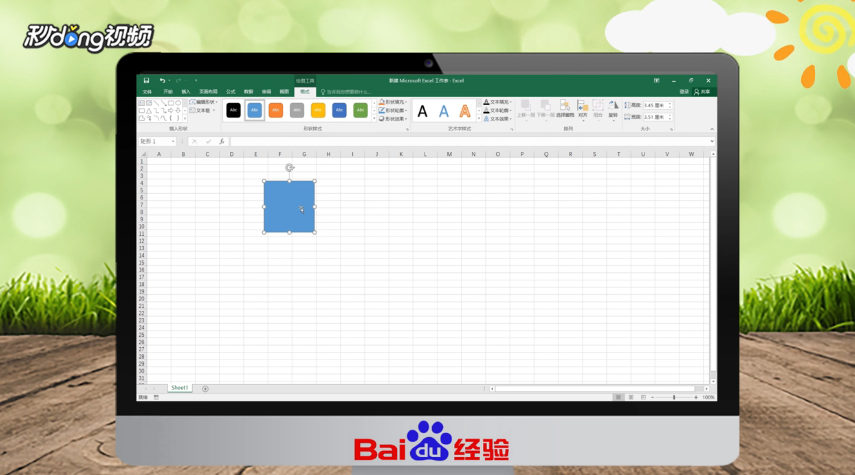The height and width of the screenshot is (475, 855).
Task: Select the rectangle shape in first gallery row
Action: point(171,103)
